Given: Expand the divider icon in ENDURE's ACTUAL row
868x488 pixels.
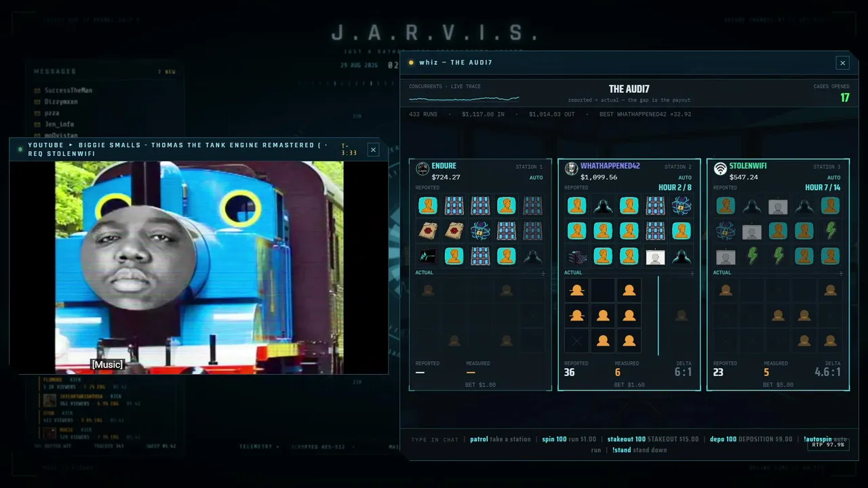Looking at the screenshot, I should click(x=543, y=273).
